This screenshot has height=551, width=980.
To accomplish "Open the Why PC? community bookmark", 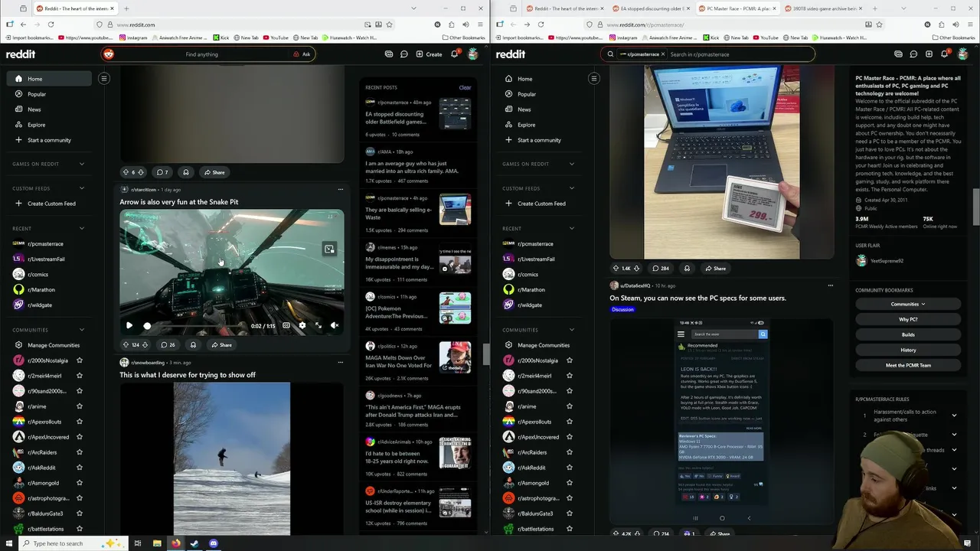I will point(908,319).
